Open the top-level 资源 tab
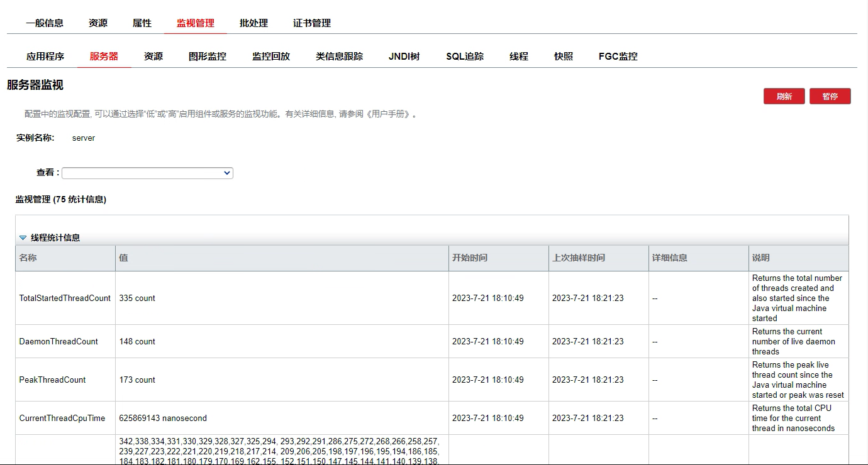Image resolution: width=868 pixels, height=465 pixels. (x=98, y=23)
